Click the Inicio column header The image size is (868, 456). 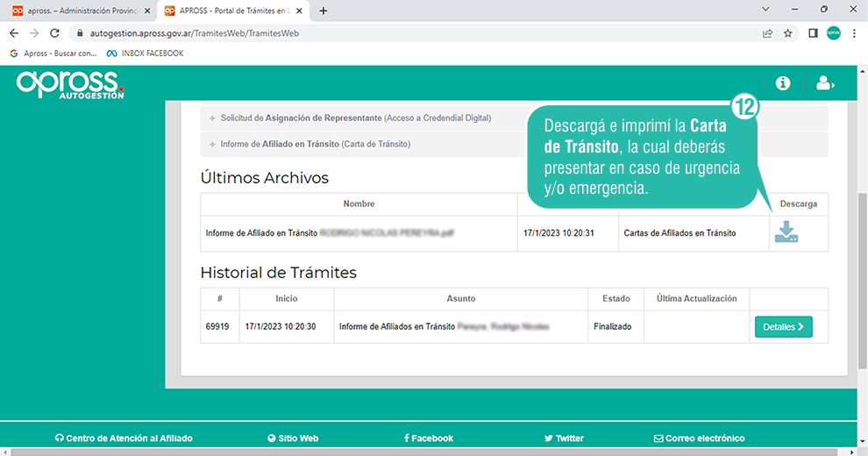(x=286, y=298)
